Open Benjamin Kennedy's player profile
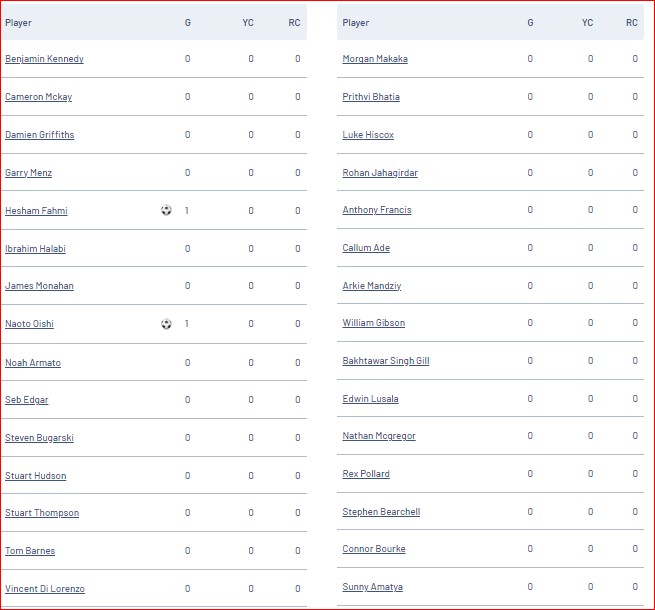Image resolution: width=655 pixels, height=610 pixels. coord(44,59)
